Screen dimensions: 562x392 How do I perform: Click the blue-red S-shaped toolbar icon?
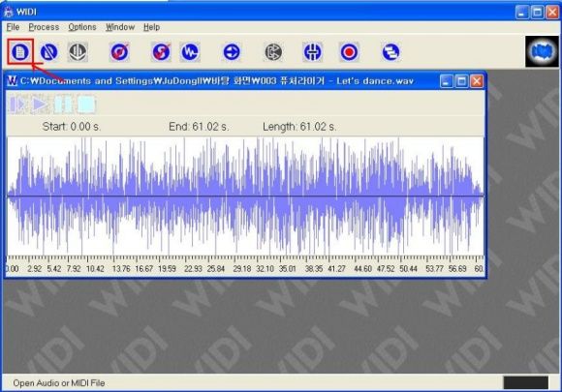click(161, 52)
